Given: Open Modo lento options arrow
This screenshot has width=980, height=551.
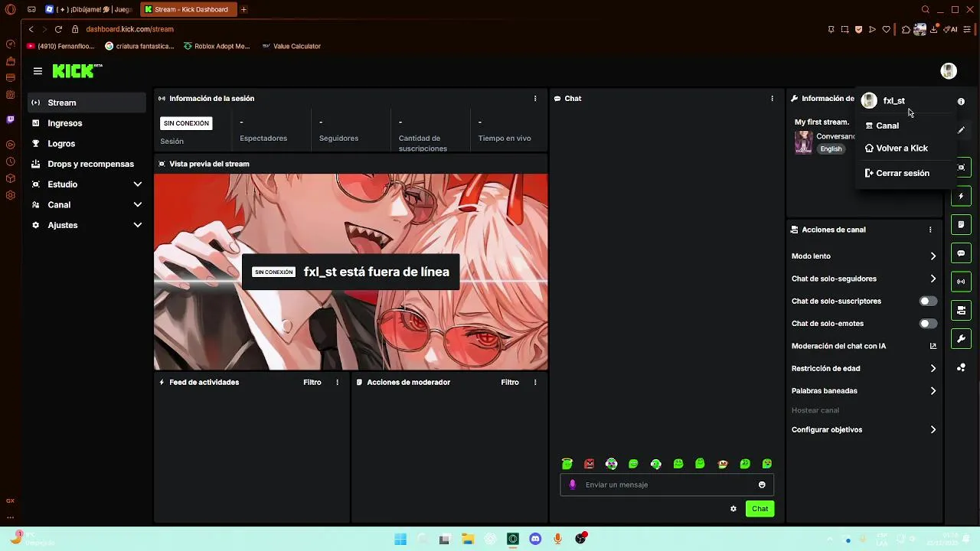Looking at the screenshot, I should pos(933,256).
